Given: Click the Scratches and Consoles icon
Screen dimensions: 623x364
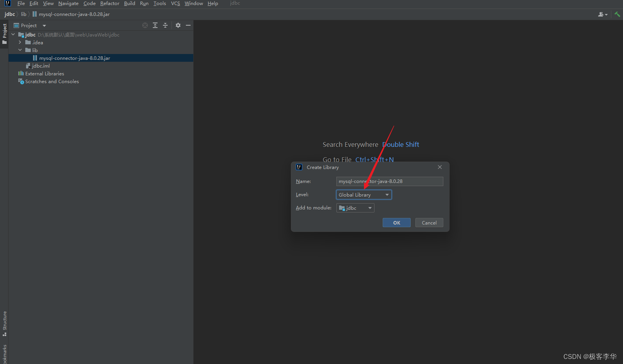Looking at the screenshot, I should click(x=21, y=81).
